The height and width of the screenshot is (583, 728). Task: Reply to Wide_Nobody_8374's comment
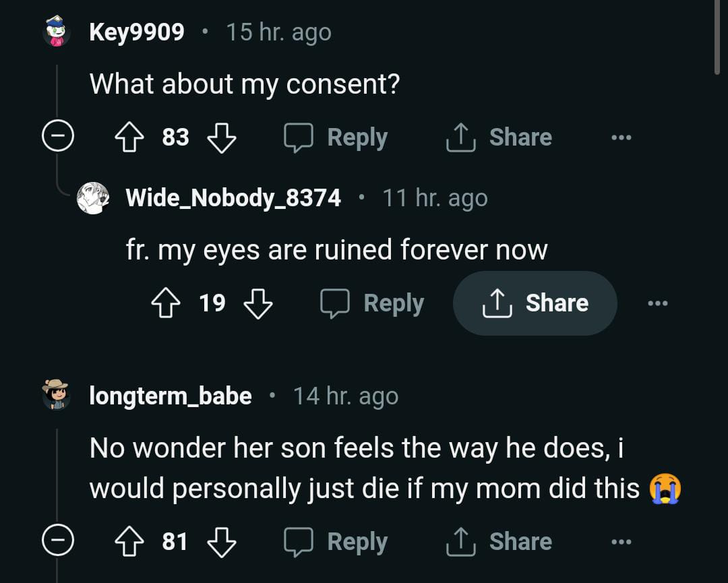coord(372,303)
